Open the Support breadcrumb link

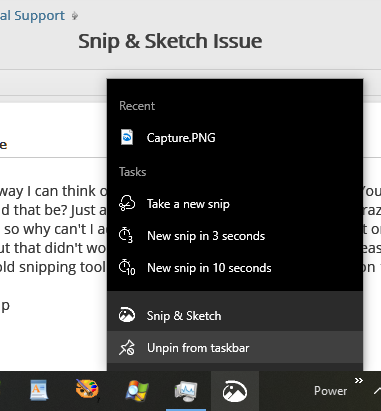pos(32,16)
